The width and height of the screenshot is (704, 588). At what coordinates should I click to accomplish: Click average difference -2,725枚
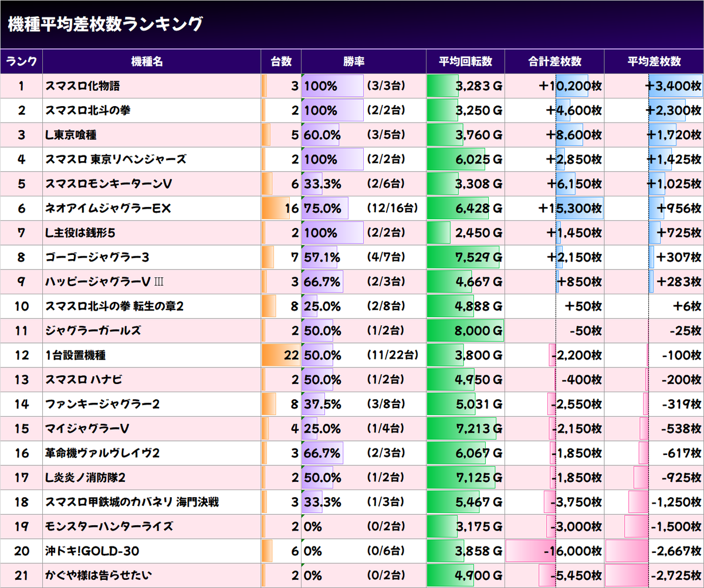[676, 576]
